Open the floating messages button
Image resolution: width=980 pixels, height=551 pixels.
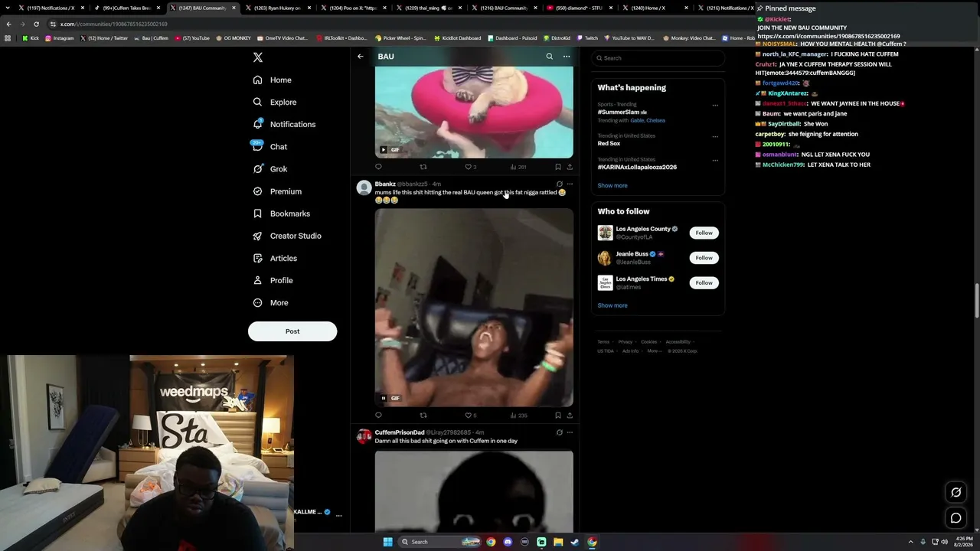click(955, 518)
